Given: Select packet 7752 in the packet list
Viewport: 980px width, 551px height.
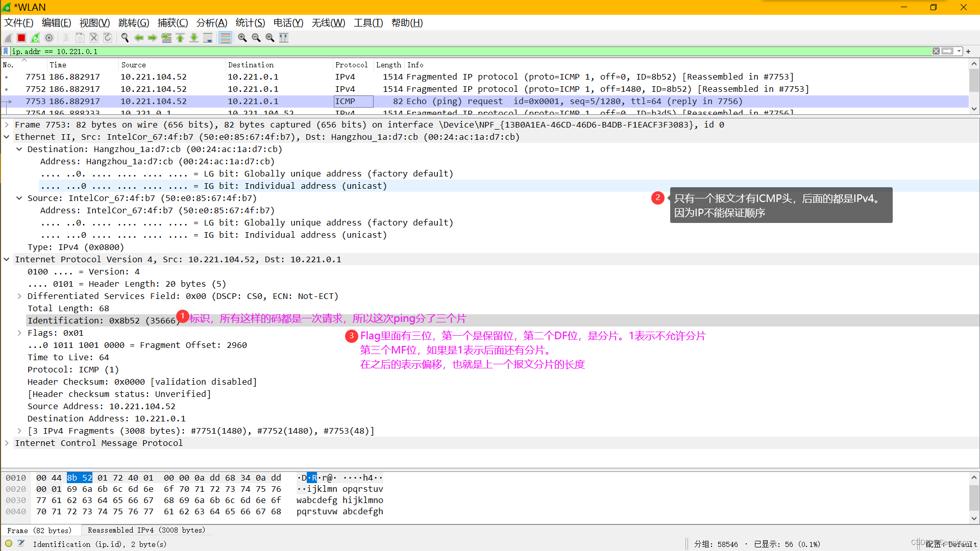Looking at the screenshot, I should click(485, 89).
